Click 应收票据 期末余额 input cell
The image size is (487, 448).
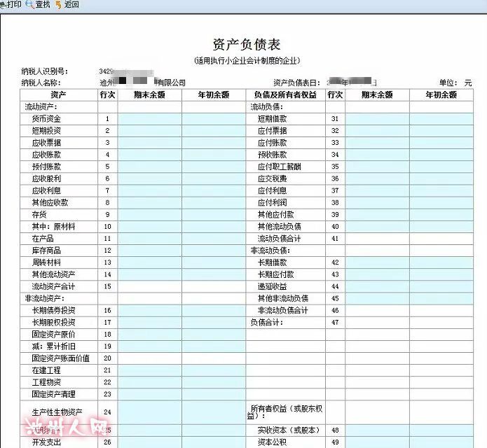pyautogui.click(x=150, y=143)
